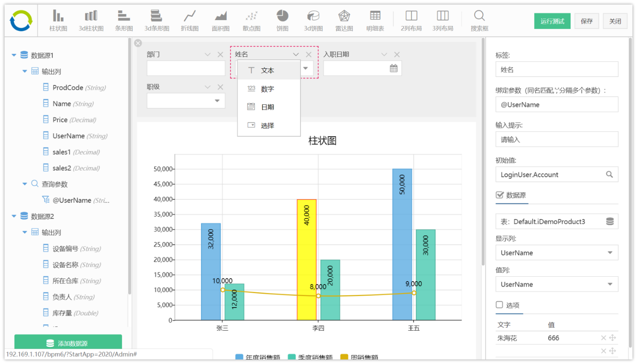Viewport: 637px width, 364px height.
Task: Insert a 3D bar chart (3d柱状图)
Action: (x=91, y=21)
